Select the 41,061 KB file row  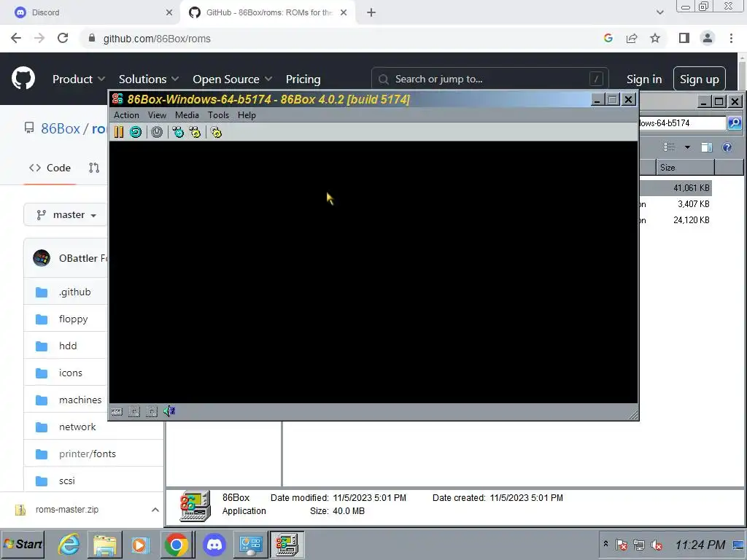676,188
